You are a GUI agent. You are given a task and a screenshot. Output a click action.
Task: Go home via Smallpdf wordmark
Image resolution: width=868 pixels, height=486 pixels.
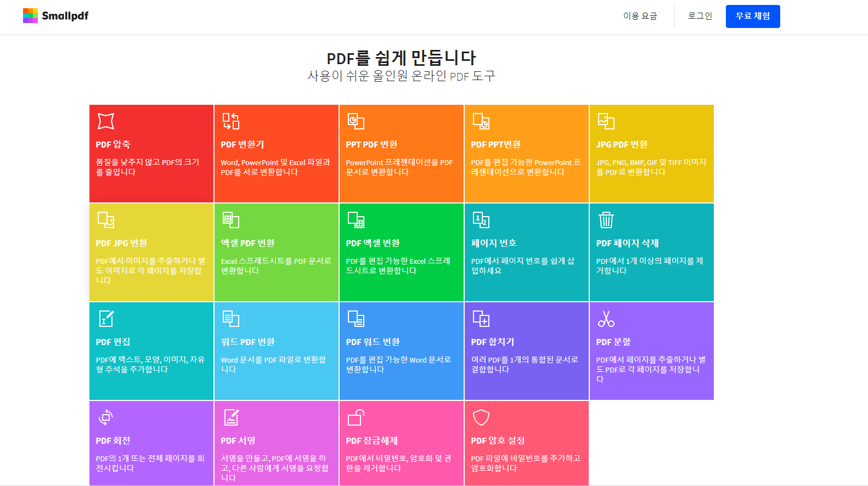coord(65,16)
